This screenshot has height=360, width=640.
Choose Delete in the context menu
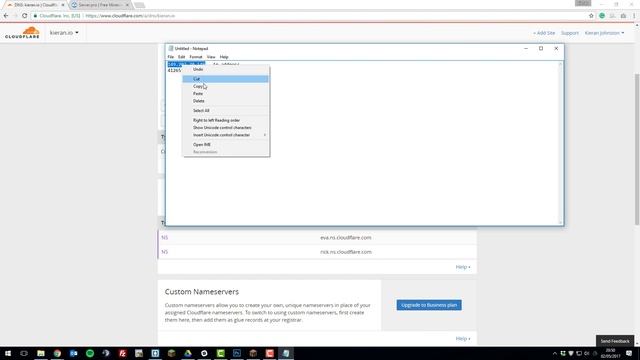(226, 101)
